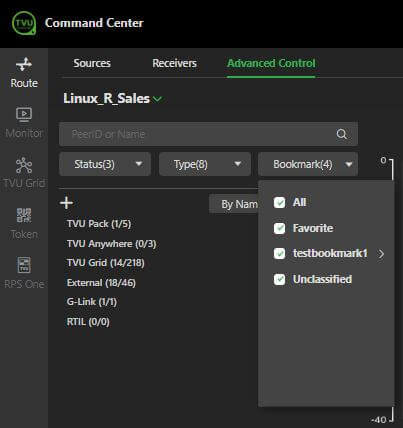Screen dimensions: 403x428
Task: Toggle the Favorite bookmark checkbox
Action: (x=279, y=228)
